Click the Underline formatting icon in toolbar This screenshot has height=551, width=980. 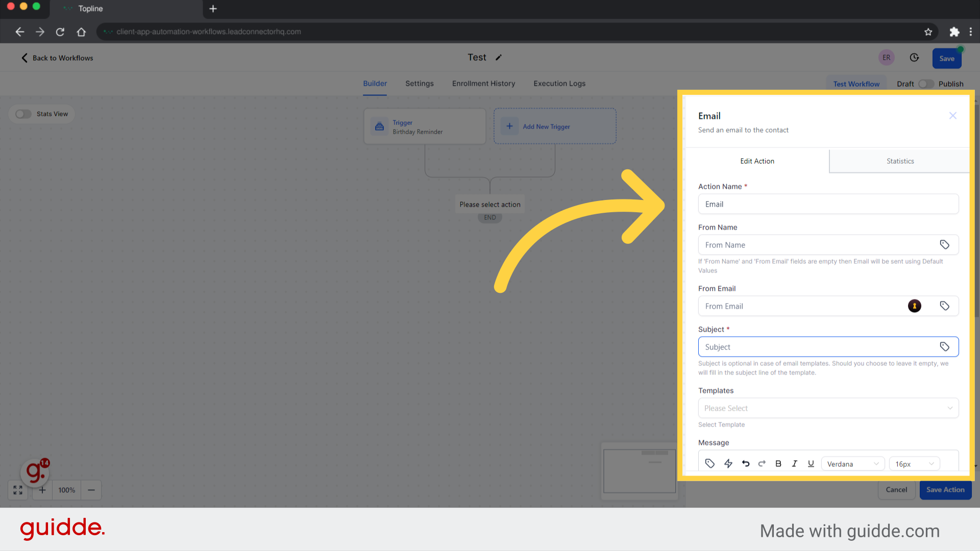click(x=811, y=464)
